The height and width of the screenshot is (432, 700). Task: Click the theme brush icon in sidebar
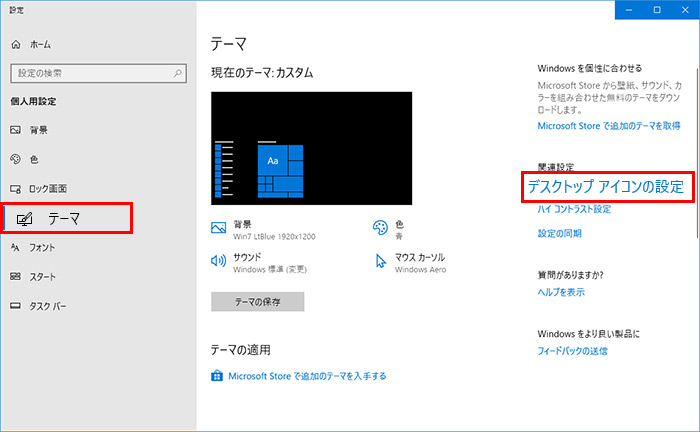tap(25, 219)
